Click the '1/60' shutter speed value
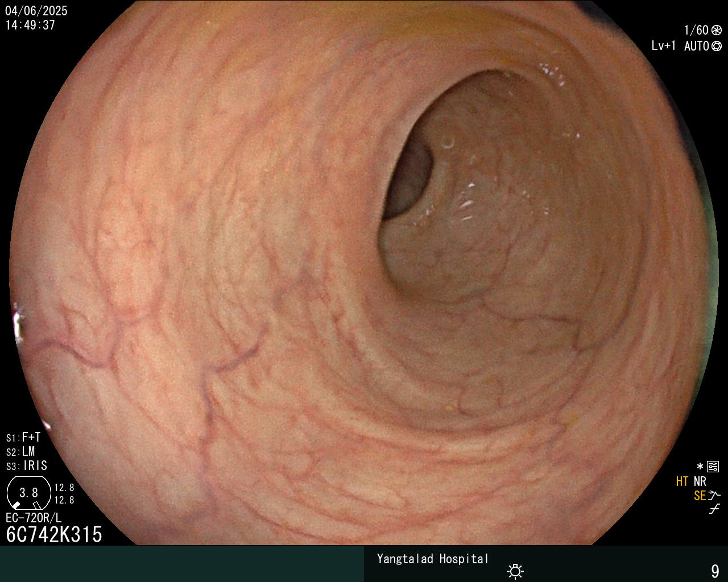This screenshot has width=728, height=582. 696,30
